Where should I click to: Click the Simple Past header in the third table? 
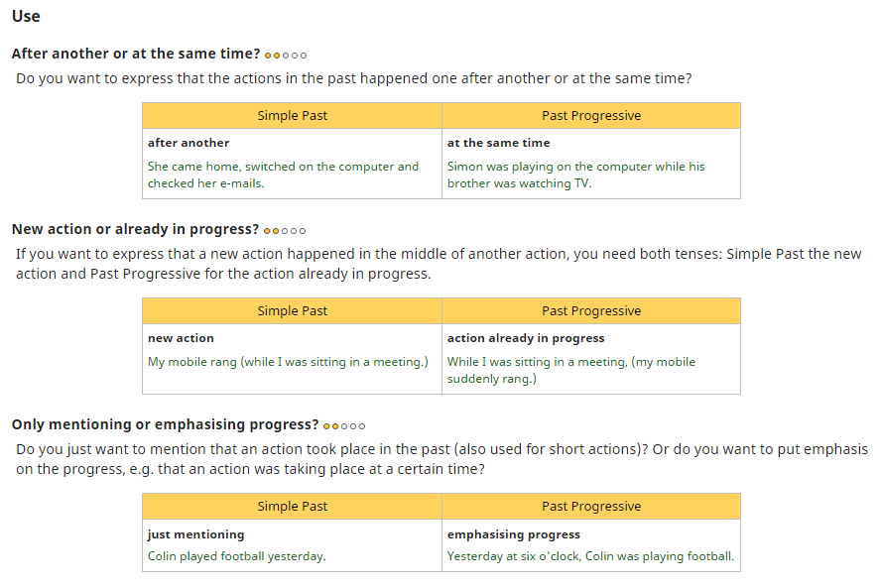(292, 507)
